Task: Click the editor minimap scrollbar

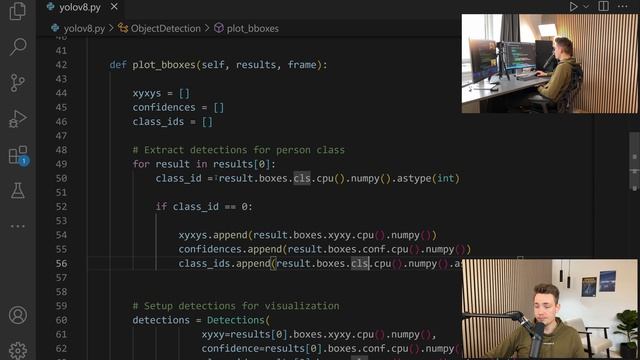Action: click(x=634, y=161)
